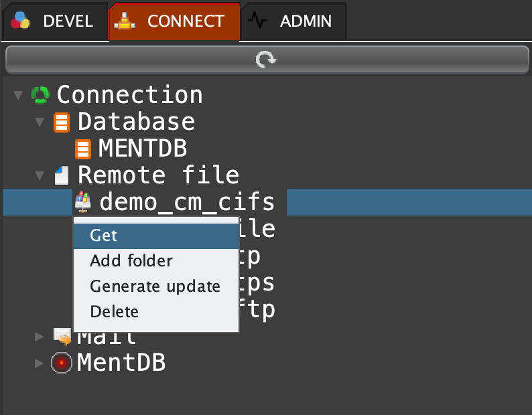
Task: Click the demo_cm_cifs connection icon
Action: (x=83, y=202)
